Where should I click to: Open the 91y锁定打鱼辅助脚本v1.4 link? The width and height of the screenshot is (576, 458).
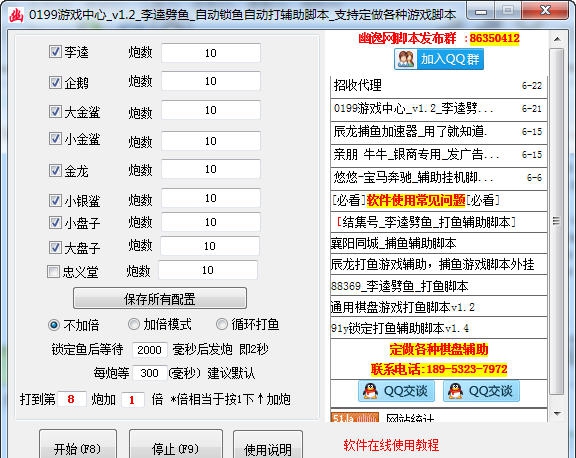coord(400,328)
